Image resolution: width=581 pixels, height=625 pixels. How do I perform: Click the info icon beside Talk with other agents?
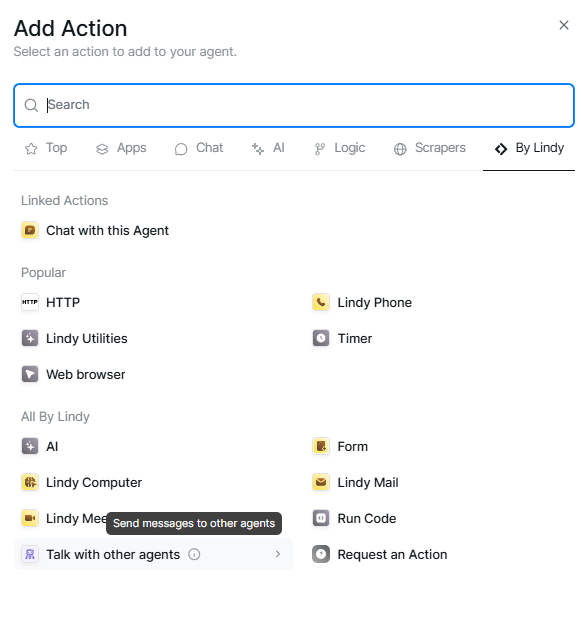click(x=194, y=554)
